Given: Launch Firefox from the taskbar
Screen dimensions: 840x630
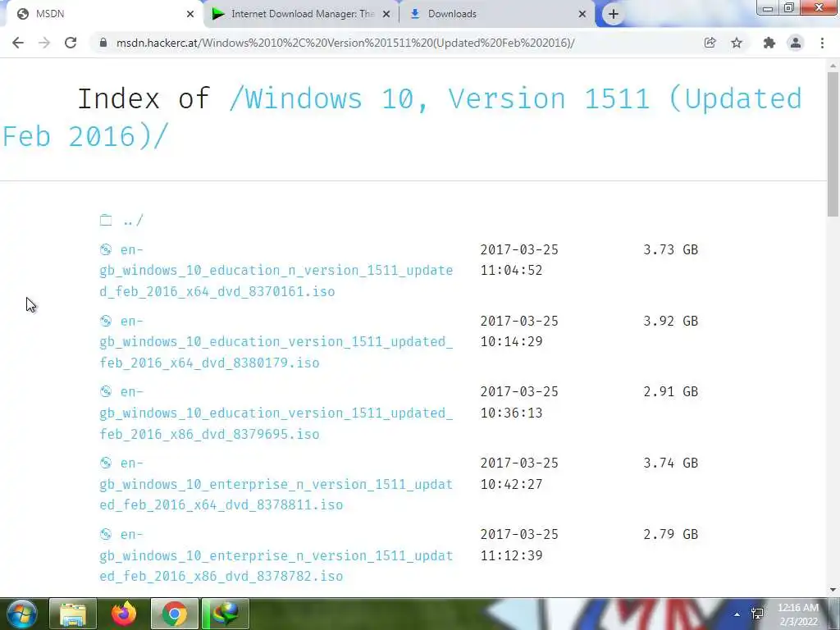Looking at the screenshot, I should 124,614.
